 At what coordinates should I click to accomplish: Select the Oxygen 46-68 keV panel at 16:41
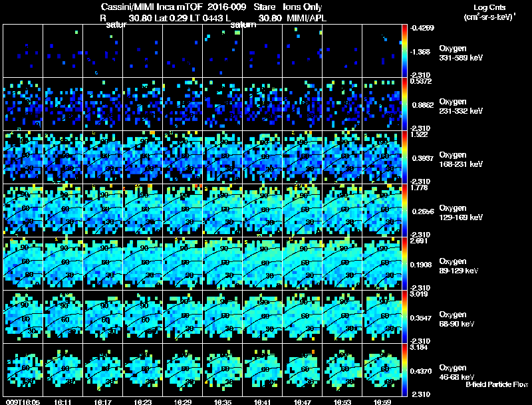tap(262, 370)
